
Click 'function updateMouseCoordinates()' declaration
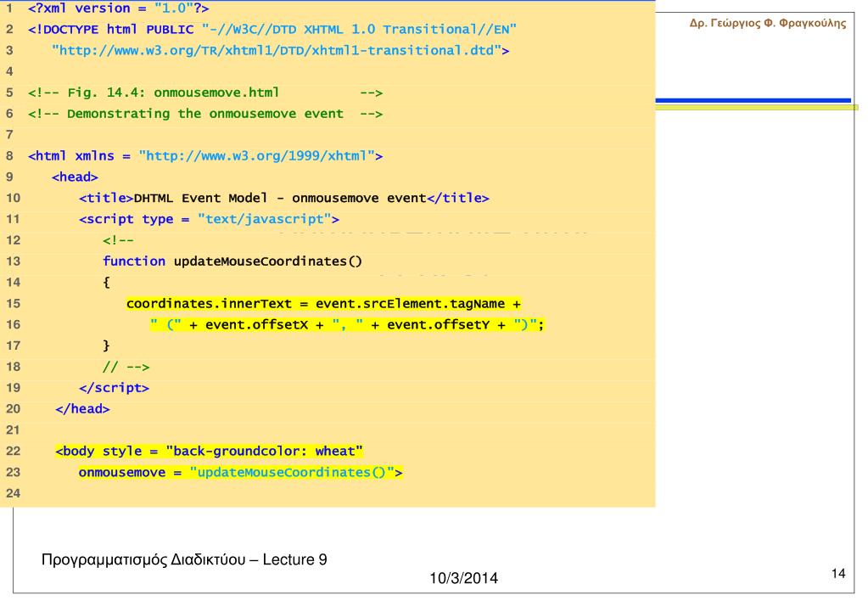coord(232,261)
